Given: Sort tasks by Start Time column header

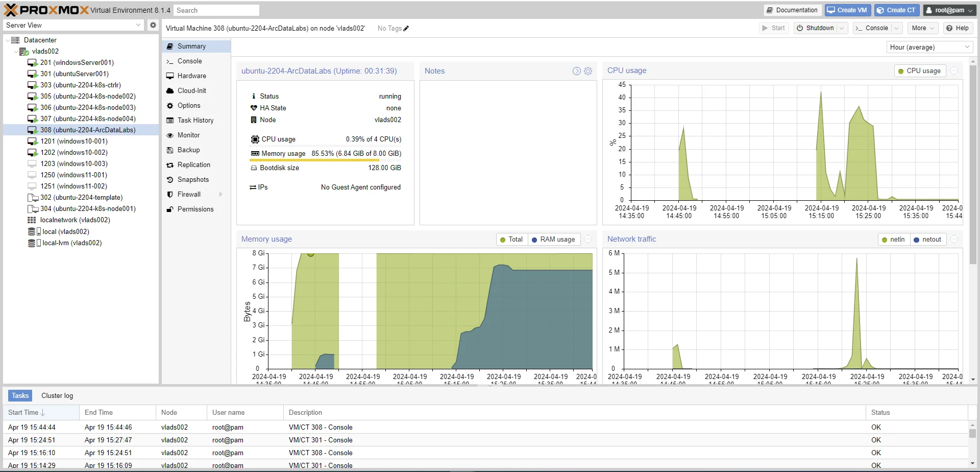Looking at the screenshot, I should click(41, 413).
